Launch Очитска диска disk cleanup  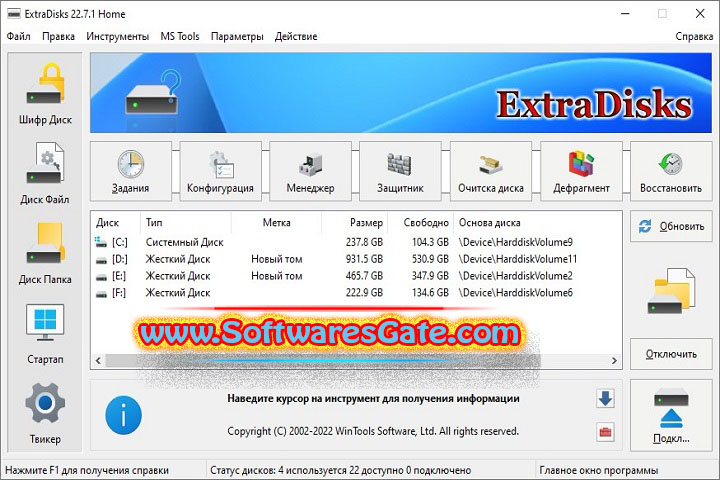coord(491,171)
